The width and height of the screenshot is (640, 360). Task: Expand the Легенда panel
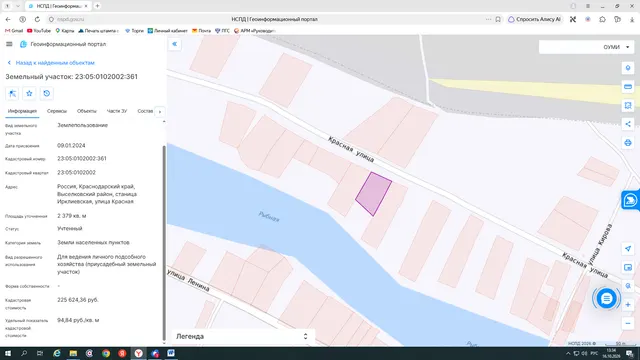242,336
